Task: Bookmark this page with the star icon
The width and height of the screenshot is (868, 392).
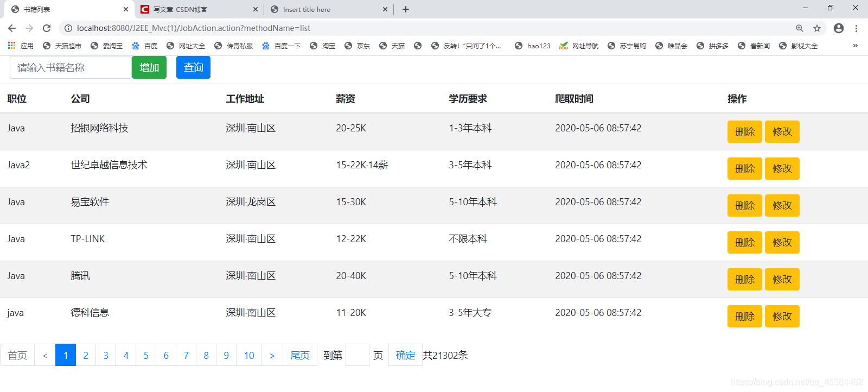Action: [x=817, y=28]
